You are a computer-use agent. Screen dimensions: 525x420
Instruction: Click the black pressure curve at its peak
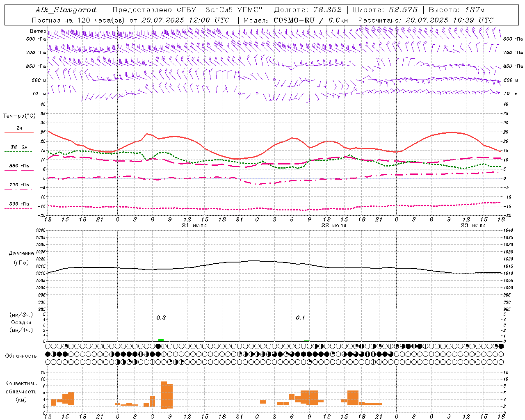[x=254, y=260]
